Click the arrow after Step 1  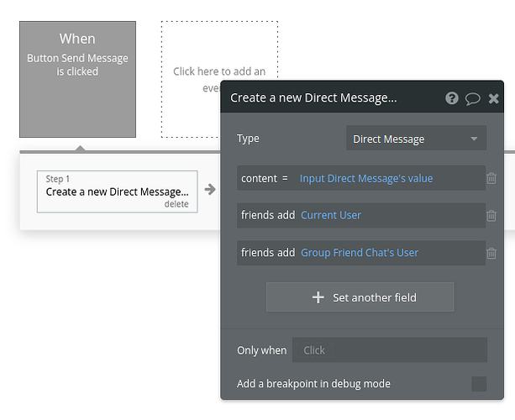point(210,189)
